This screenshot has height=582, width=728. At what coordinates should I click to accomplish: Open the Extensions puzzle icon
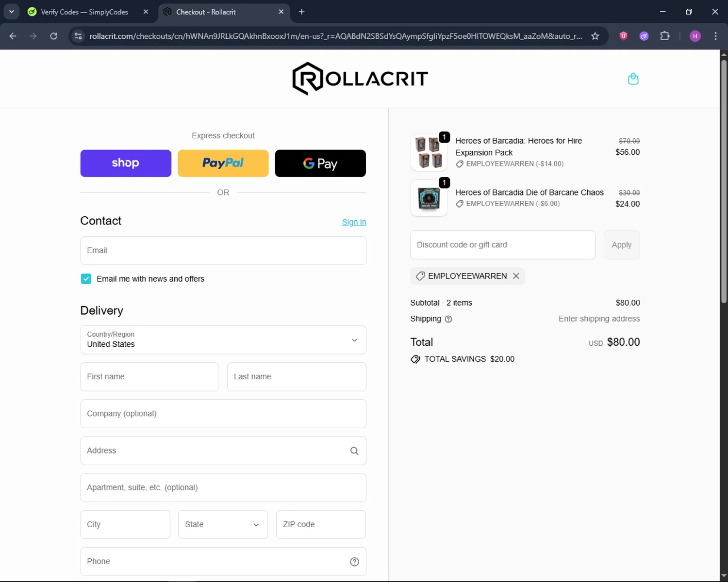665,36
